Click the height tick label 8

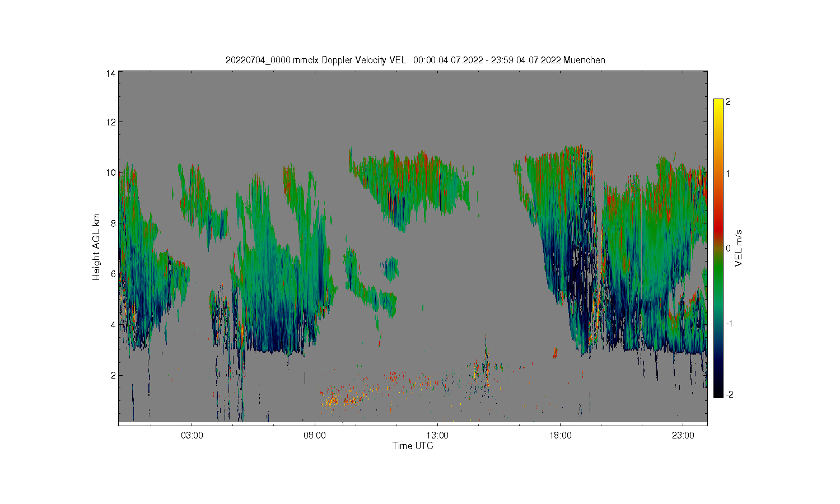[x=113, y=223]
